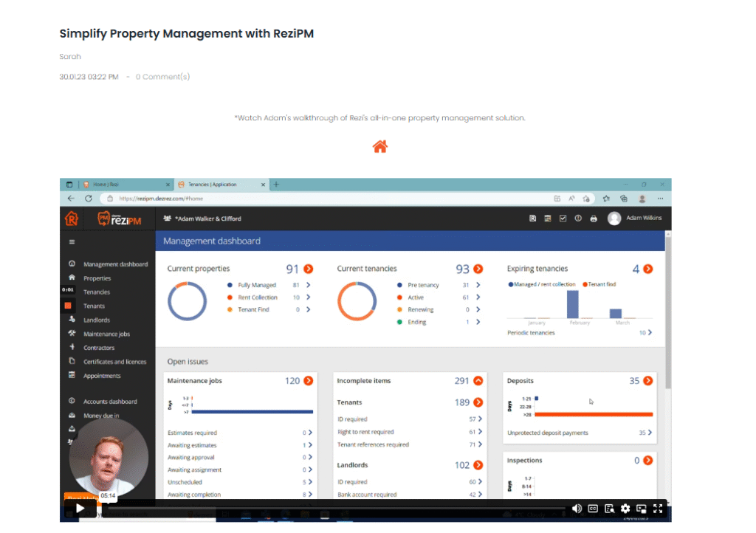Open the 0 Comment(s) link
756x533 pixels.
click(x=163, y=77)
